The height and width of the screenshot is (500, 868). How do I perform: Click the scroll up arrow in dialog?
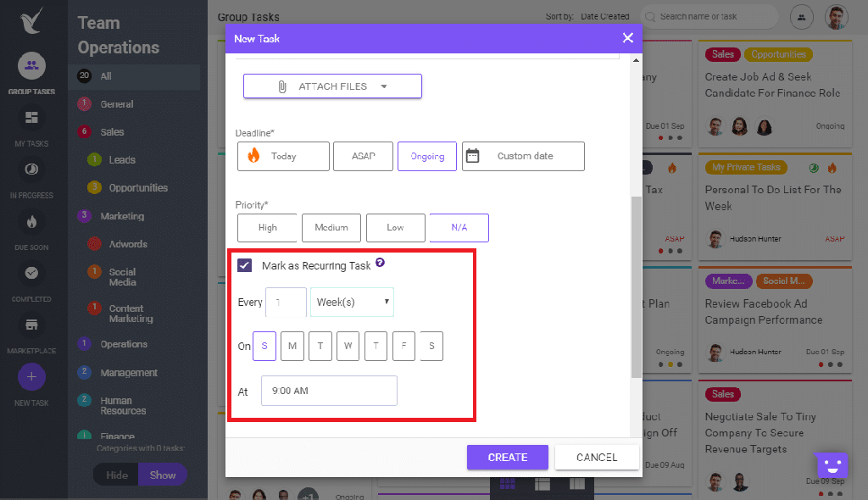pyautogui.click(x=636, y=60)
